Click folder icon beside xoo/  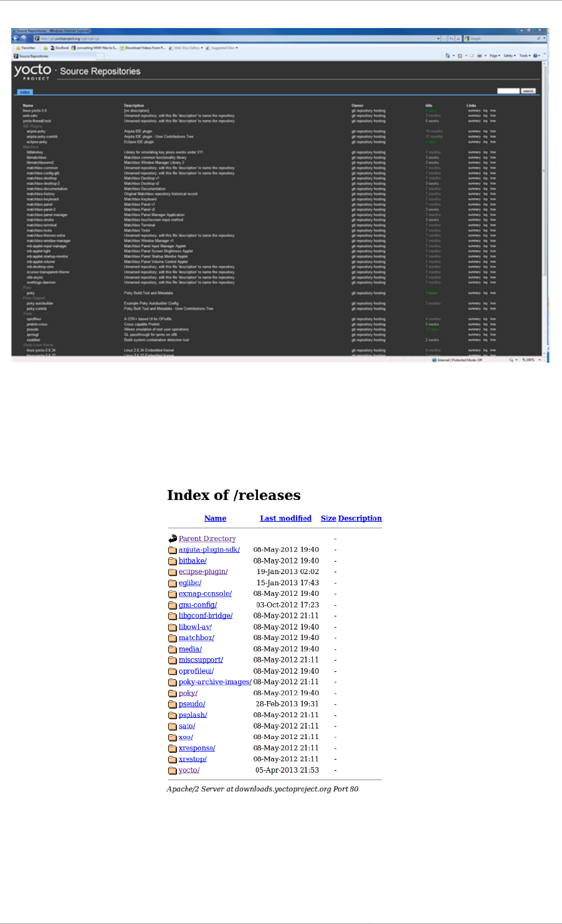tap(173, 737)
